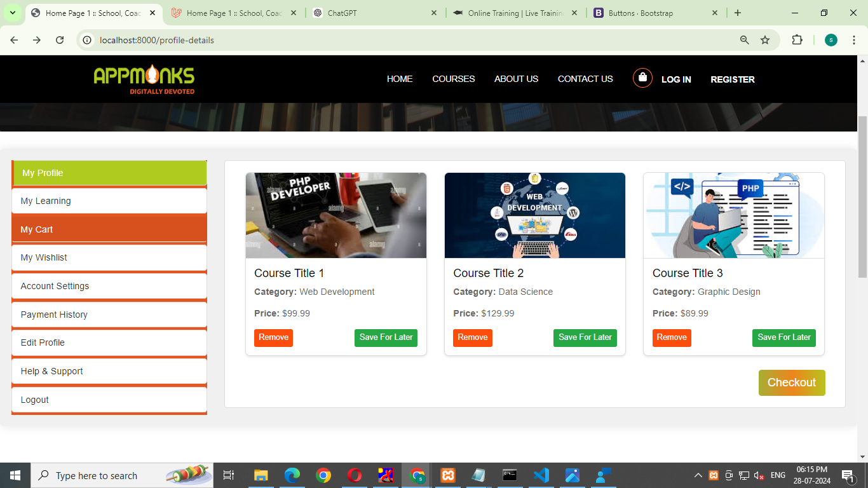The height and width of the screenshot is (488, 868).
Task: Open the shopping bag cart icon
Action: (642, 78)
